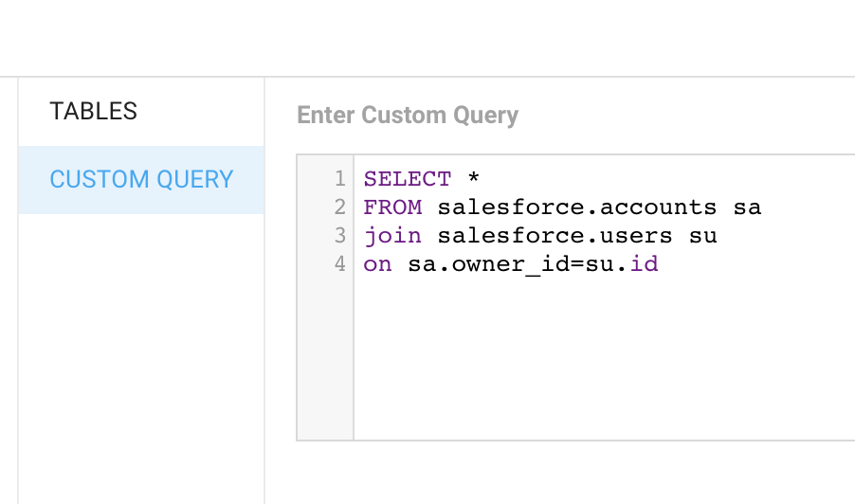Click line number 3 in the gutter
The image size is (855, 504).
(340, 235)
